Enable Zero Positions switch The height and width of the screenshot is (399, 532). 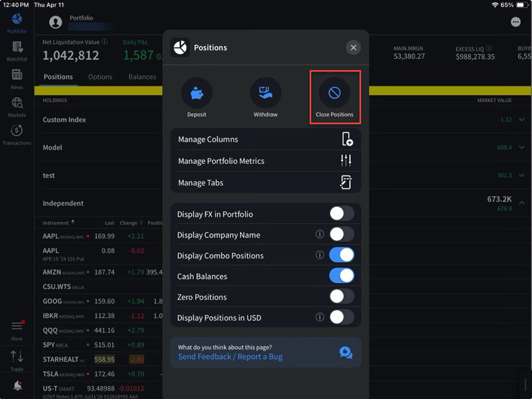(x=342, y=296)
